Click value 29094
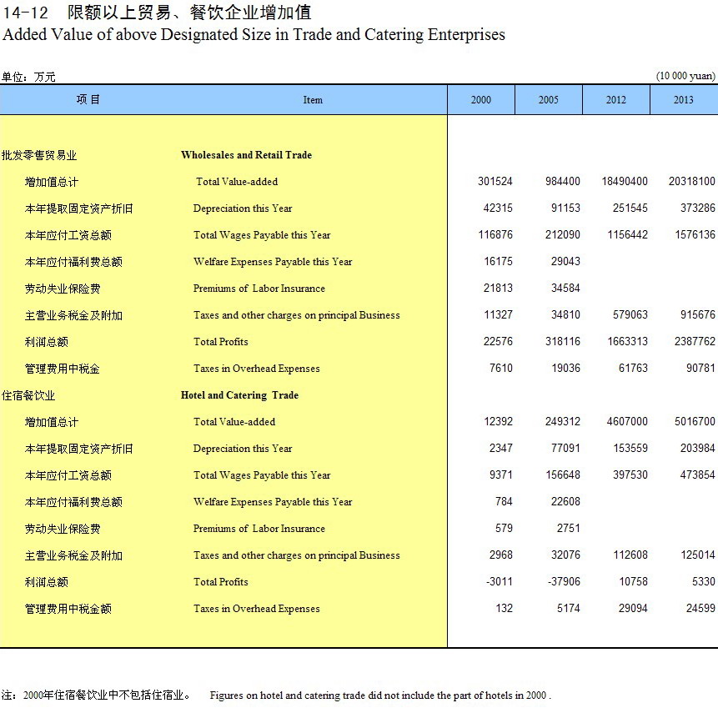718x728 pixels. tap(633, 608)
